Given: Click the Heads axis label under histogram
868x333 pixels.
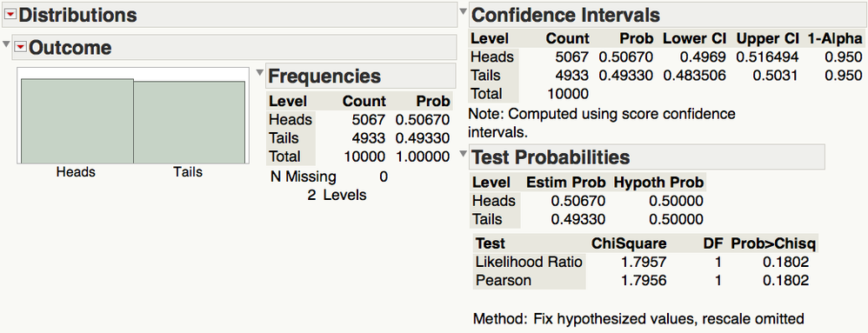Looking at the screenshot, I should (76, 172).
